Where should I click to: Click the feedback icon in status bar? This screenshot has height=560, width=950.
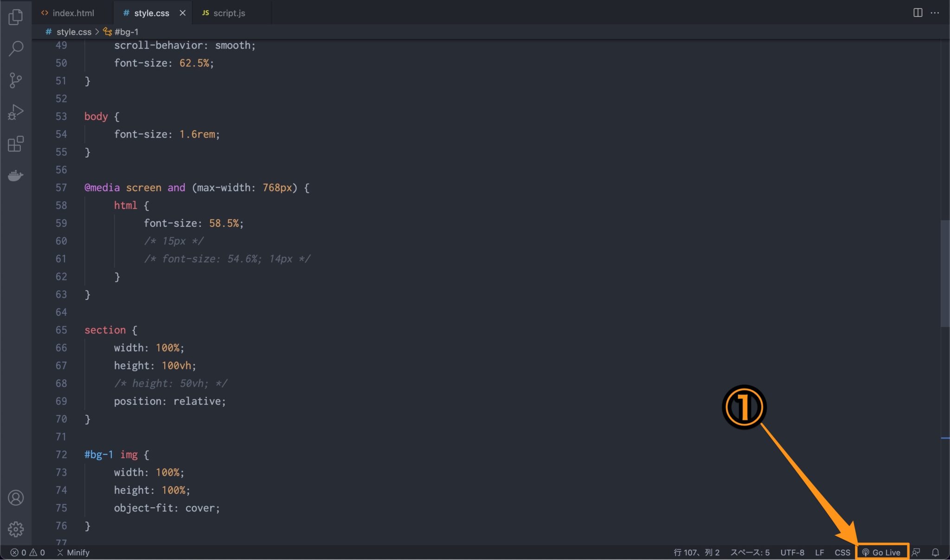[916, 552]
